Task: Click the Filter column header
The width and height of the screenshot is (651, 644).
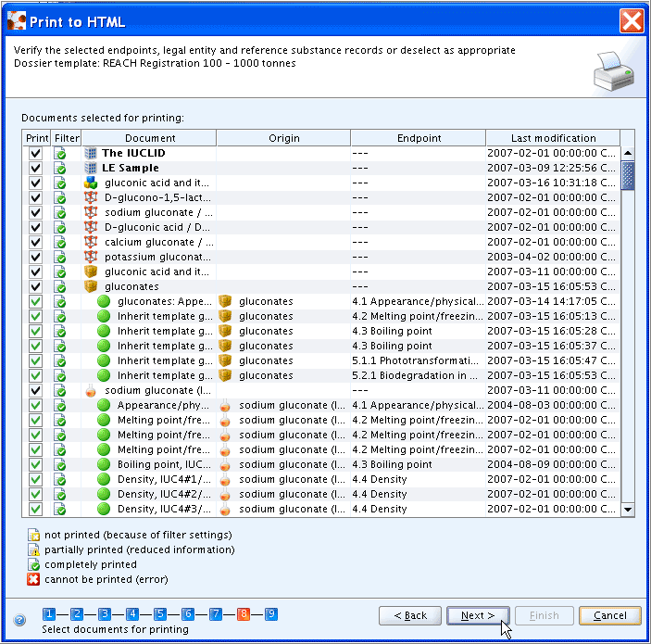Action: pyautogui.click(x=67, y=138)
